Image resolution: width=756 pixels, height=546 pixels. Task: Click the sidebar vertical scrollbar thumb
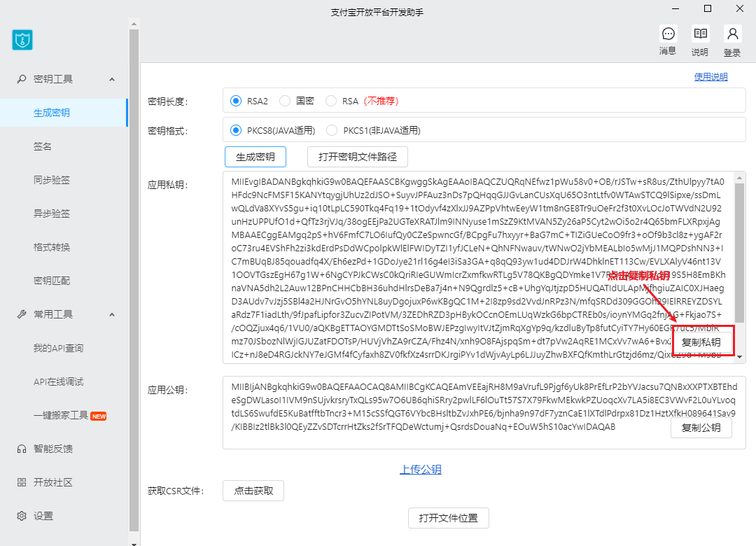[x=134, y=280]
